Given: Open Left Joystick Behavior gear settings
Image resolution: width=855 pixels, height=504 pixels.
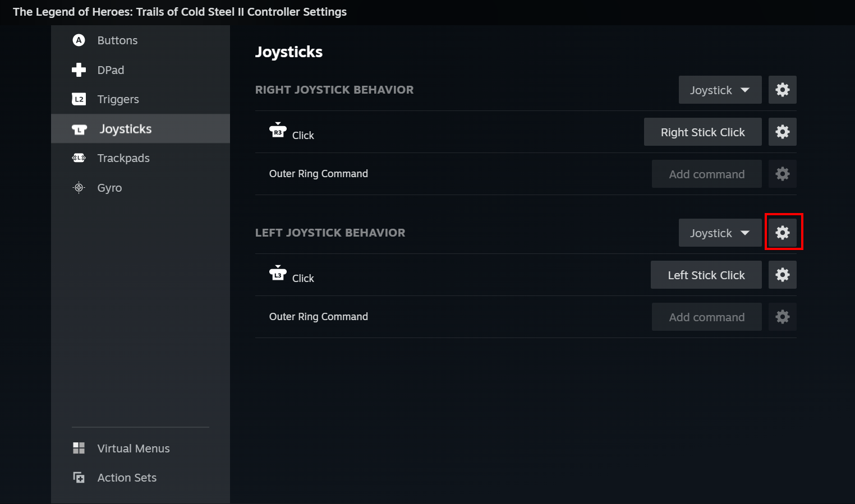Looking at the screenshot, I should click(x=782, y=233).
